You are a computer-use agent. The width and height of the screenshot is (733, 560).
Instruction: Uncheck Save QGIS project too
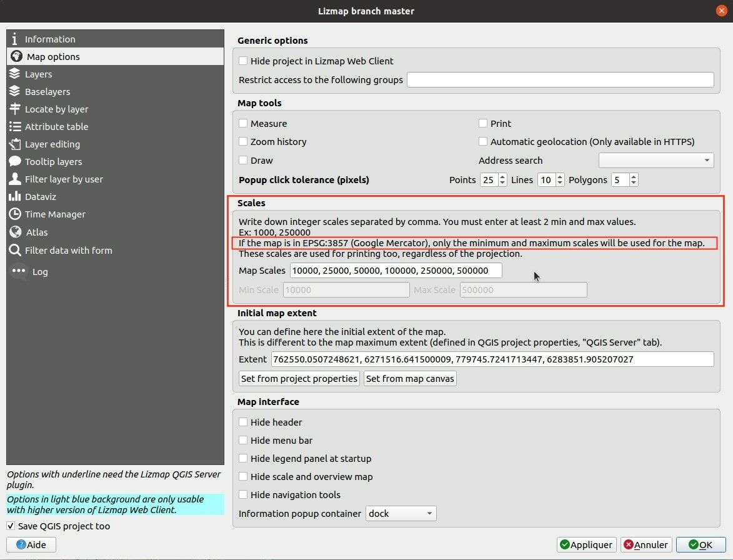(11, 526)
